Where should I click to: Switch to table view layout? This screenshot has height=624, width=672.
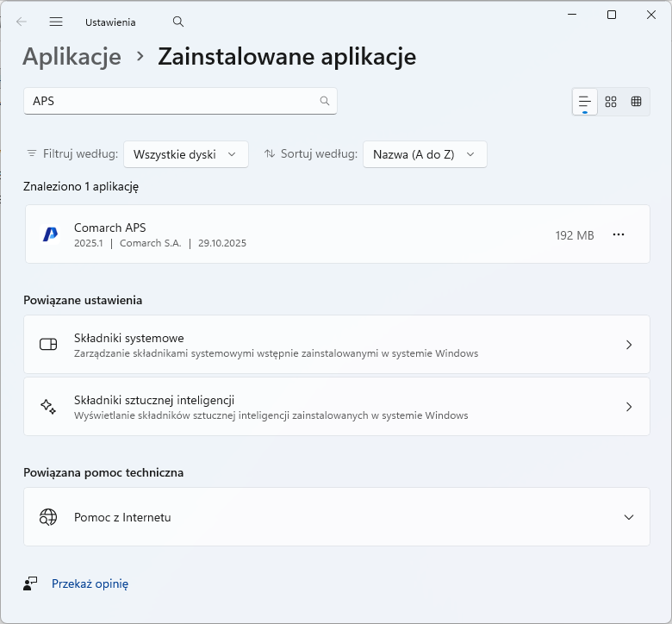pyautogui.click(x=637, y=102)
